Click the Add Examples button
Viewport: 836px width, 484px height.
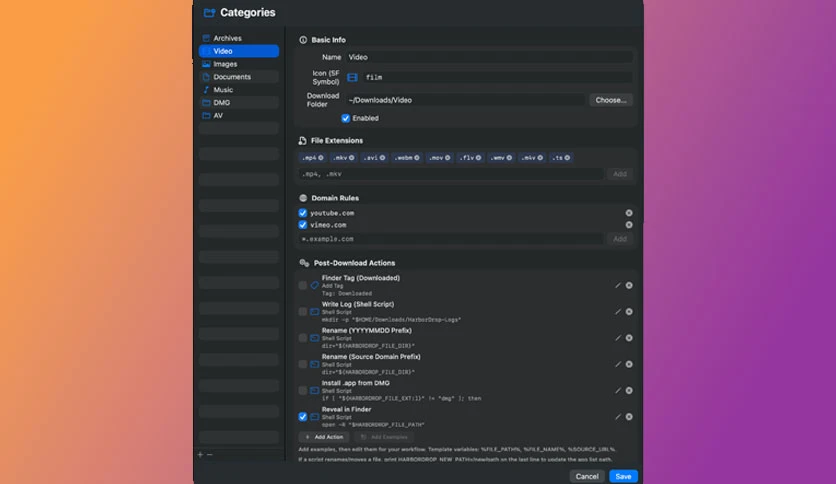point(384,437)
